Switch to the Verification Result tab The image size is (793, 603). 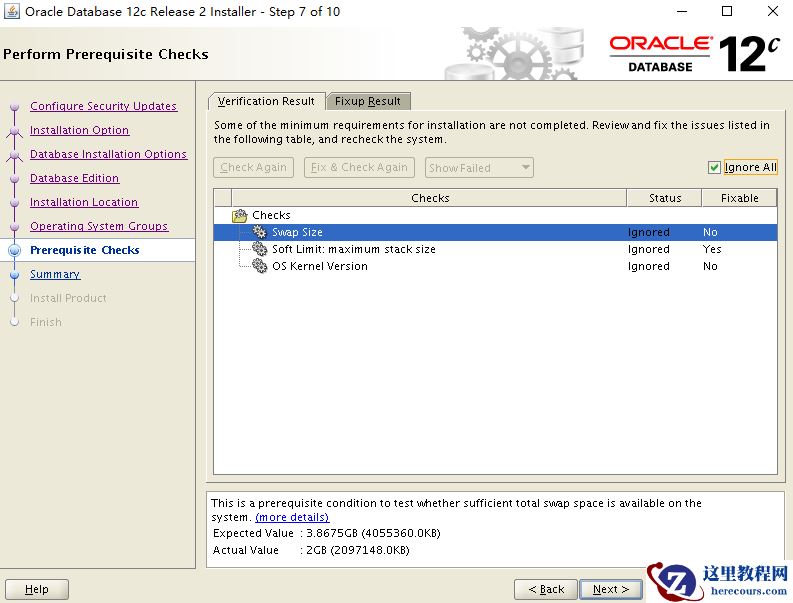tap(266, 101)
